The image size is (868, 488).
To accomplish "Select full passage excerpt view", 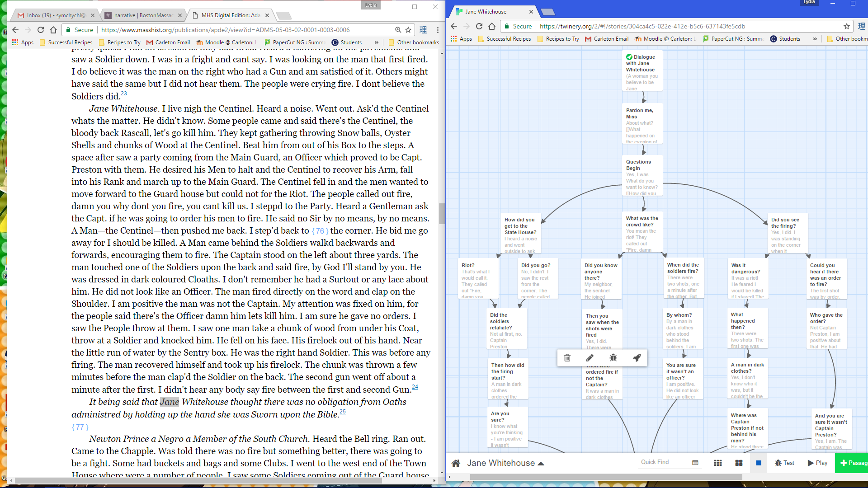I will coord(759,463).
